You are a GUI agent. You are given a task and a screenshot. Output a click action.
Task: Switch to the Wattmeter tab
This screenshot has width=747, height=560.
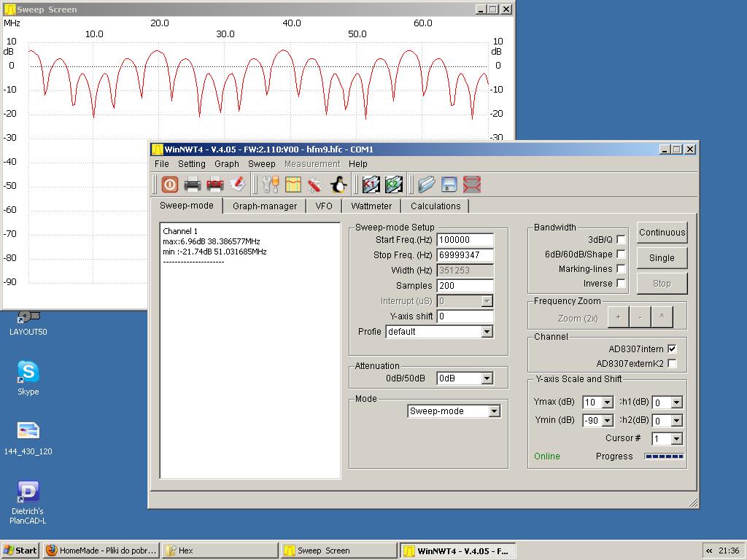tap(371, 206)
